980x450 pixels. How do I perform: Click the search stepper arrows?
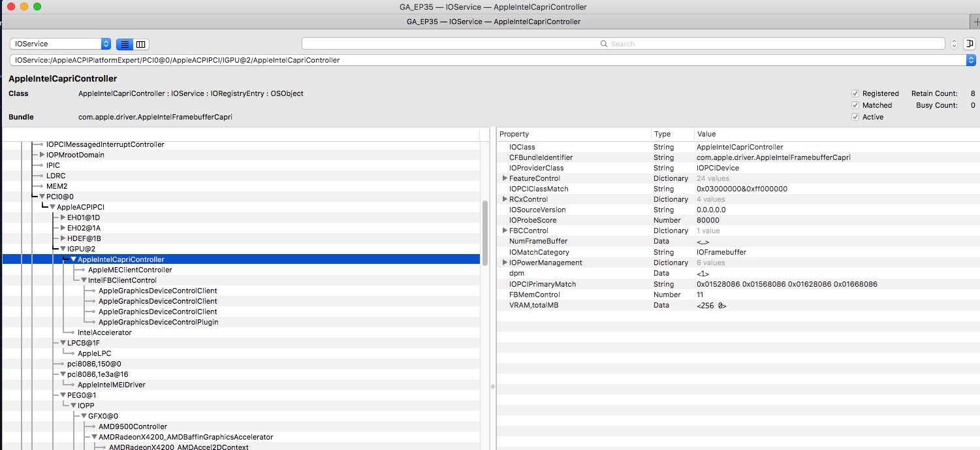[954, 44]
